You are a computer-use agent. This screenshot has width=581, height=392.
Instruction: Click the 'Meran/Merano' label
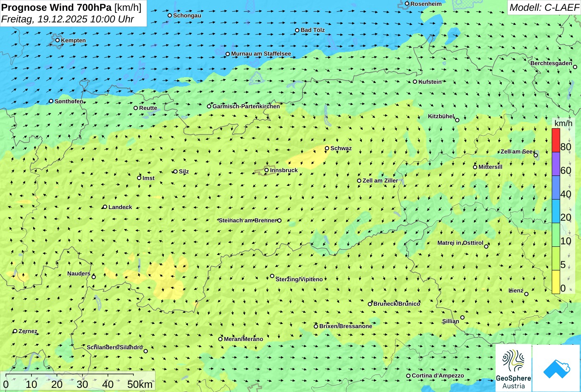coord(244,339)
